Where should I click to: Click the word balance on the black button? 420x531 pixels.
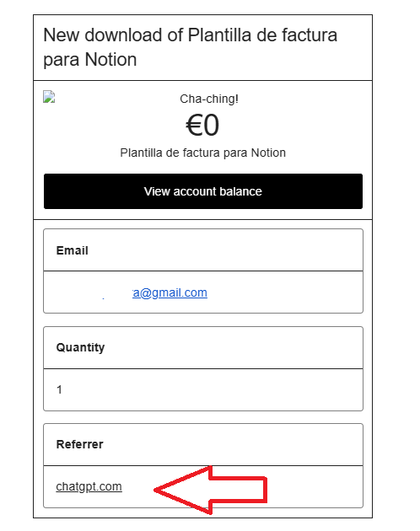click(x=240, y=191)
